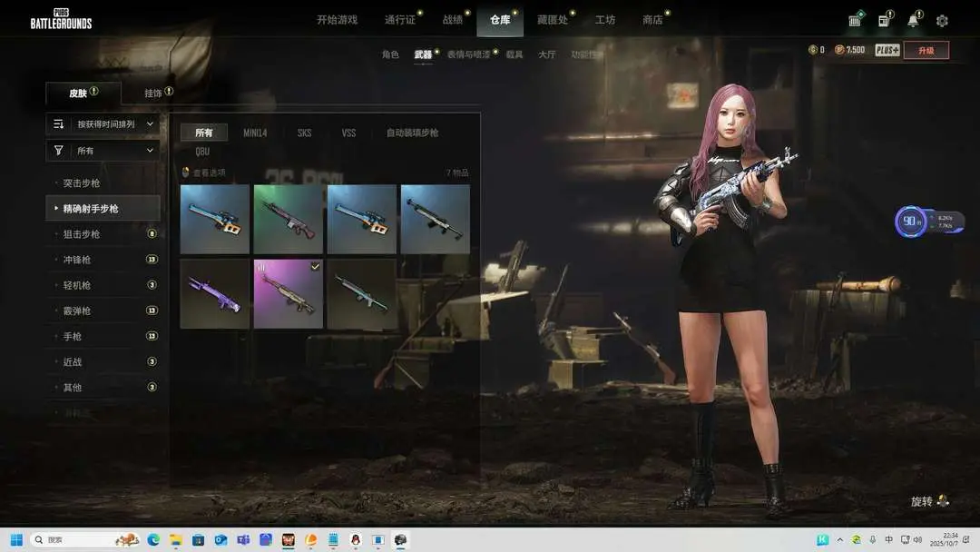Screen dimensions: 980x552
Task: Click the PLUS+ badge icon
Action: (887, 50)
